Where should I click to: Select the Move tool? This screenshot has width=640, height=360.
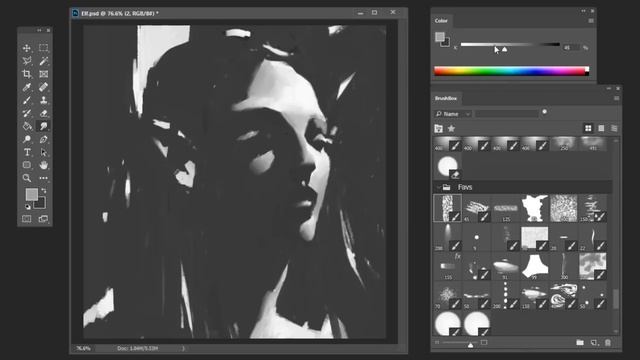(27, 48)
